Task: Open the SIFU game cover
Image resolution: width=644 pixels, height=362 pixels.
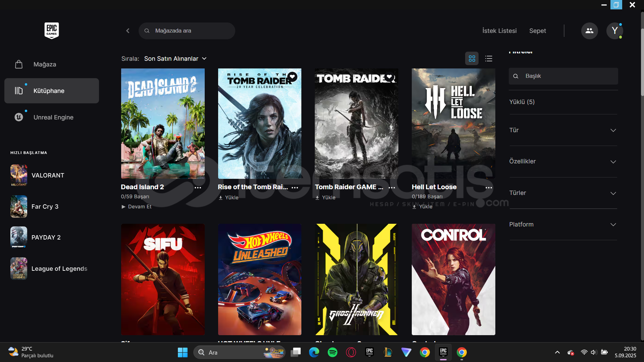Action: (x=163, y=279)
